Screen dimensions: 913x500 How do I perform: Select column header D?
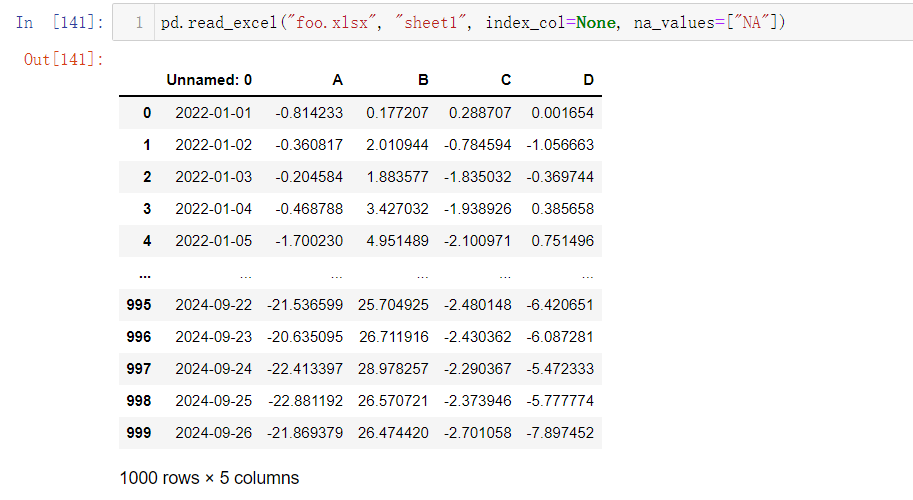[x=589, y=80]
